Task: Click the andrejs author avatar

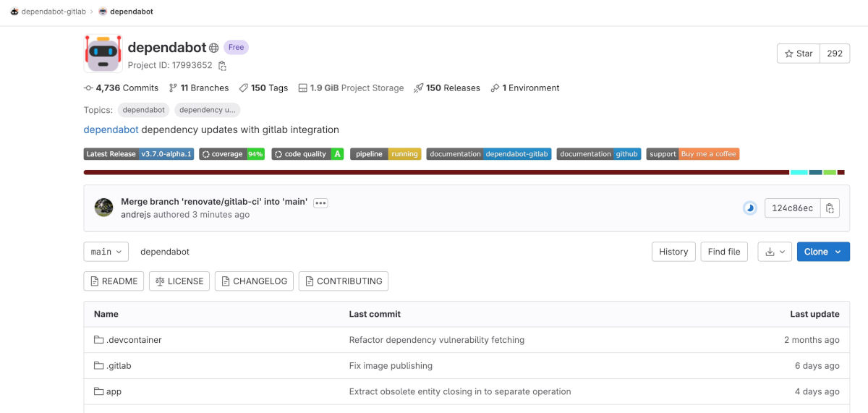Action: tap(103, 208)
